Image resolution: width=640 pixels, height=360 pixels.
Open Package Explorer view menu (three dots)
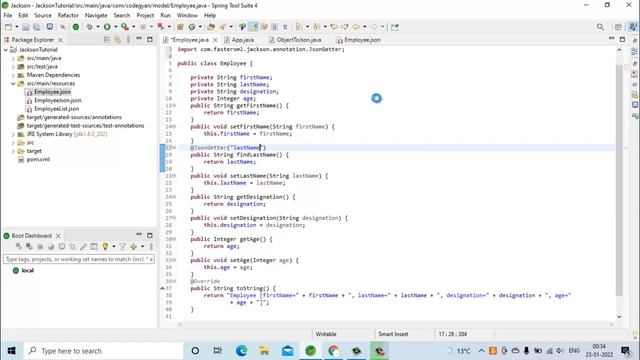click(x=128, y=40)
